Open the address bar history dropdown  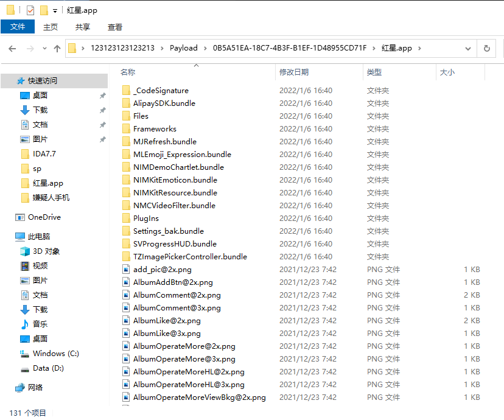pyautogui.click(x=467, y=47)
